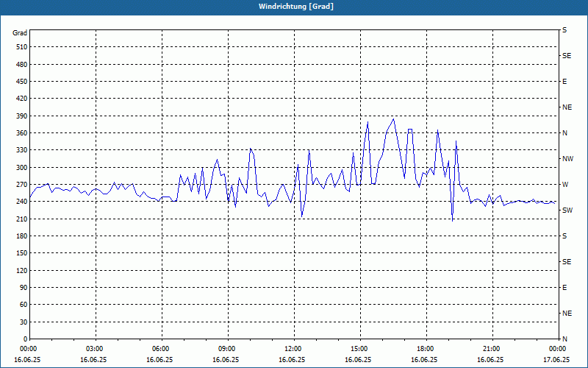Click the 510 y-axis value
Image resolution: width=588 pixels, height=368 pixels.
(21, 47)
